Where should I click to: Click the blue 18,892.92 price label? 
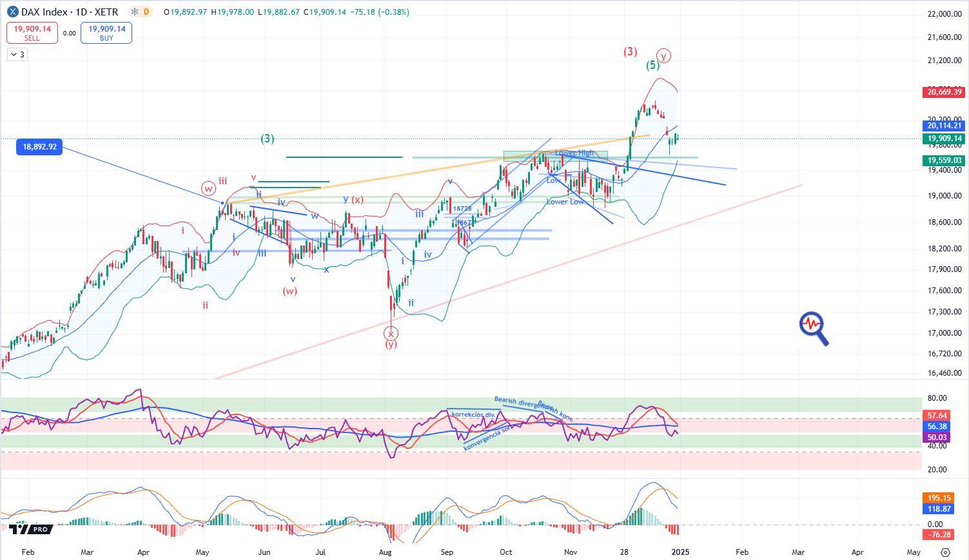coord(39,147)
